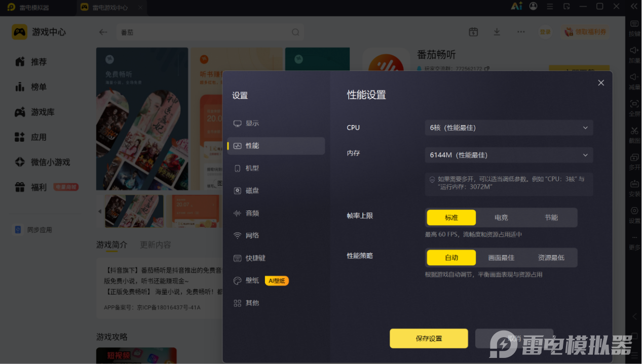Click the 加量 volume up icon
The height and width of the screenshot is (364, 642).
pos(634,55)
